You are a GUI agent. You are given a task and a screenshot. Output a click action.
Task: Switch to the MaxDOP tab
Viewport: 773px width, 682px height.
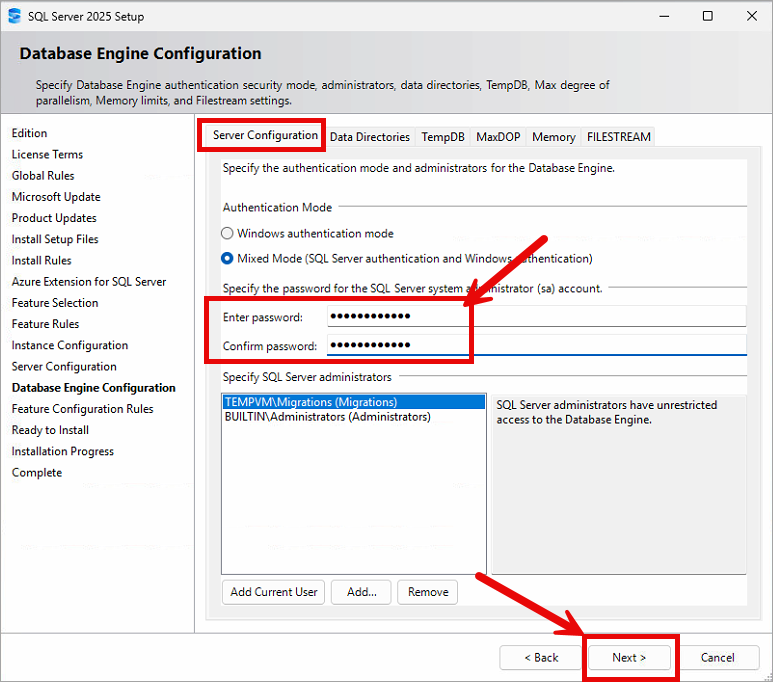(x=497, y=137)
